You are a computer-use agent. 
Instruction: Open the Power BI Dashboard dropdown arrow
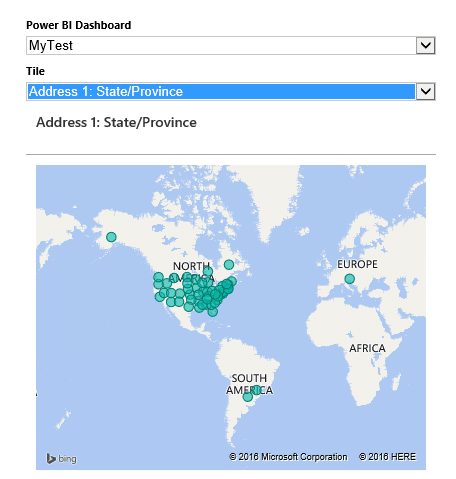pos(425,45)
